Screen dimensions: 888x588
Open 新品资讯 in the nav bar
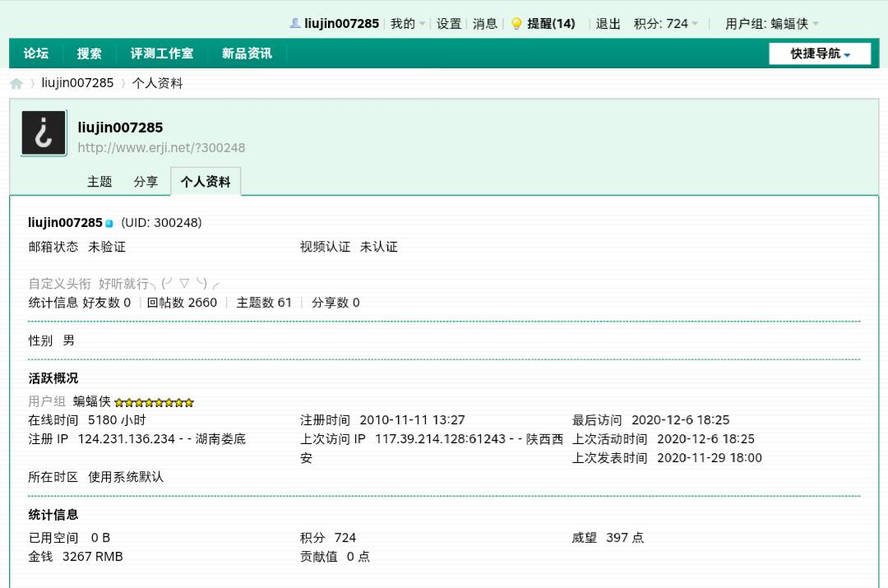247,53
